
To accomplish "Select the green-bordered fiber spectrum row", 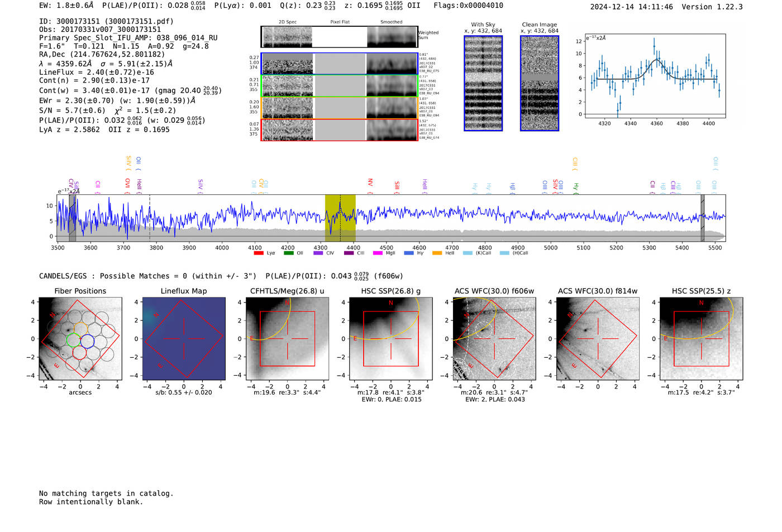I will click(x=340, y=86).
